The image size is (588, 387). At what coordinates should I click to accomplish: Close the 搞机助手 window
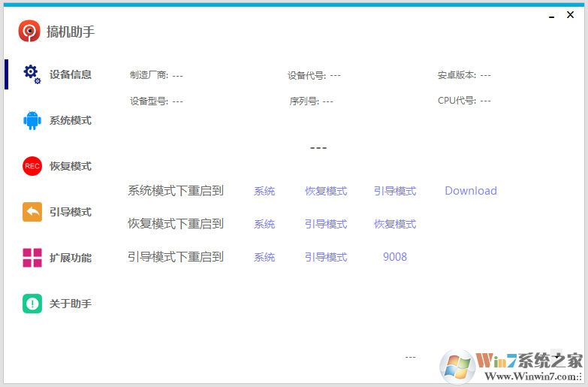(x=571, y=15)
